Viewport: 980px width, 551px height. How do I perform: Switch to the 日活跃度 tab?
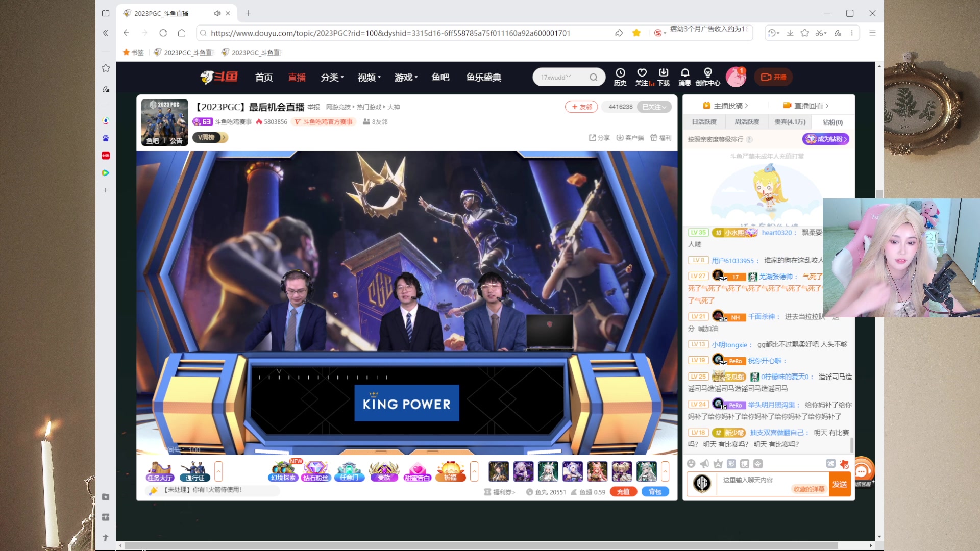click(704, 122)
